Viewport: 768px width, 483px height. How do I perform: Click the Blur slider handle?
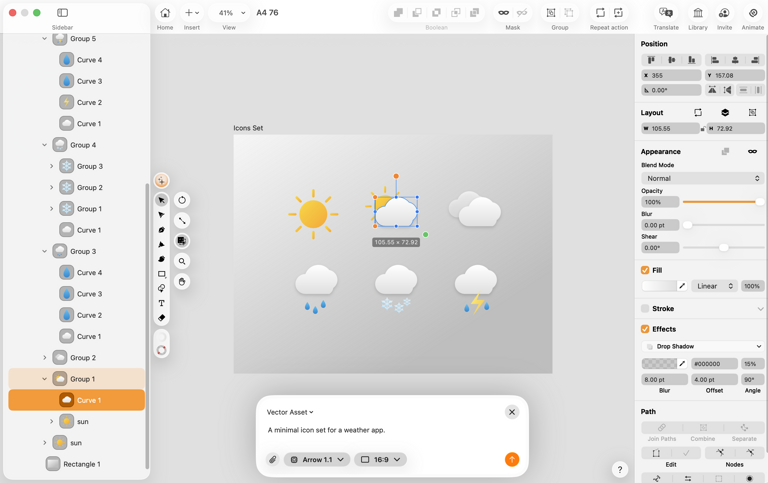coord(688,225)
